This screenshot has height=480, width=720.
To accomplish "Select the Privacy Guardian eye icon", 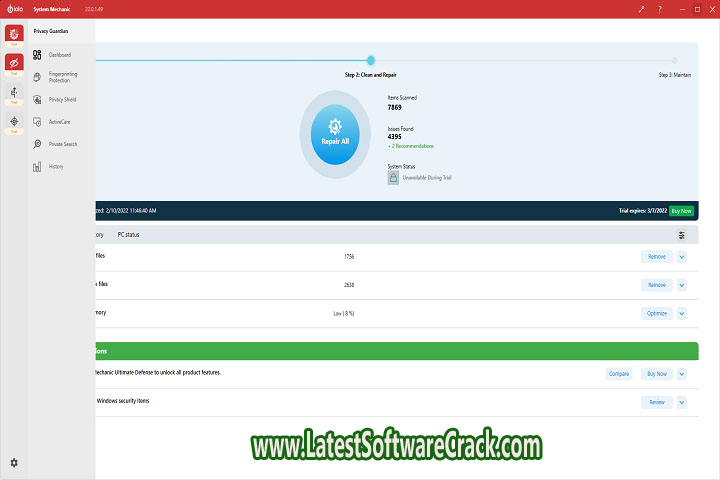I will [x=14, y=63].
